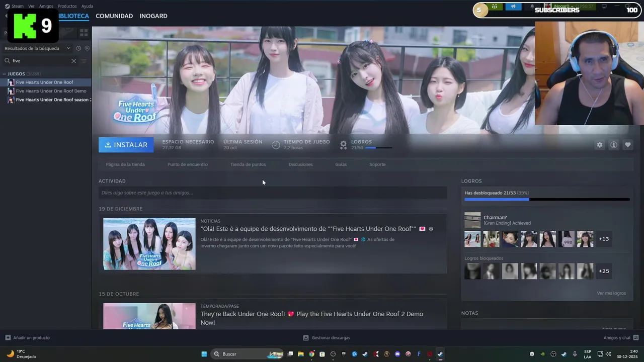This screenshot has width=644, height=362.
Task: Open the Steam menu
Action: tap(18, 6)
